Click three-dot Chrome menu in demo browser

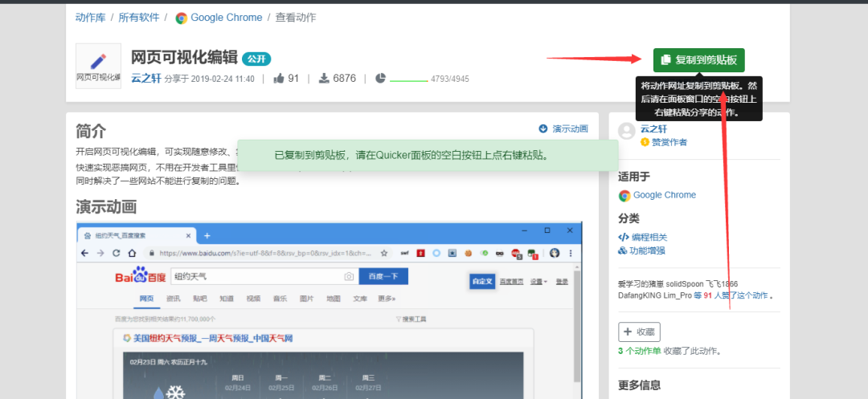click(571, 253)
